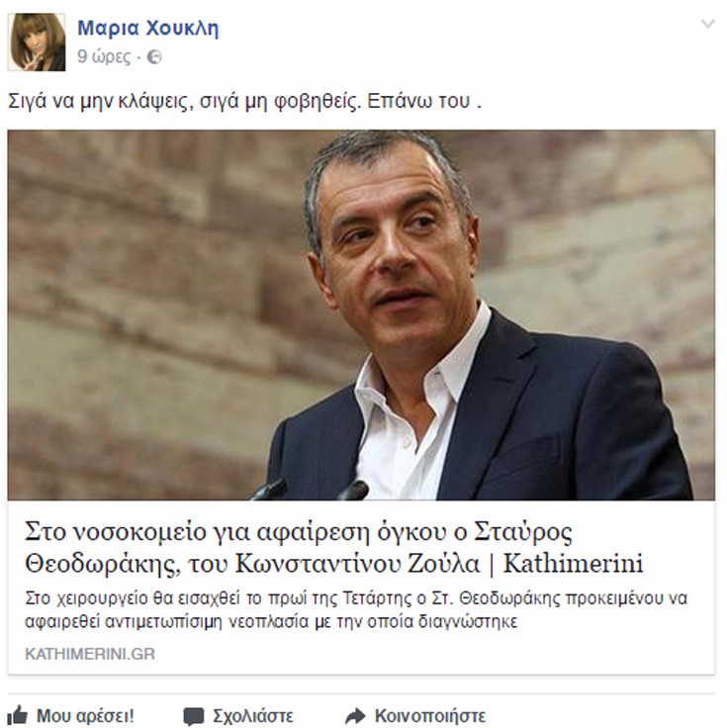Click 'Kathimerini' in the article title
Image resolution: width=727 pixels, height=728 pixels.
coord(573,564)
